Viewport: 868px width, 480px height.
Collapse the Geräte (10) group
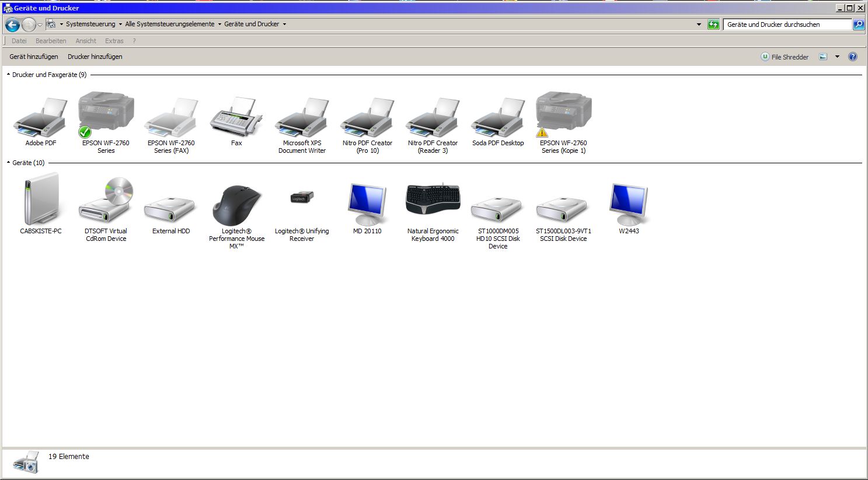[x=8, y=163]
